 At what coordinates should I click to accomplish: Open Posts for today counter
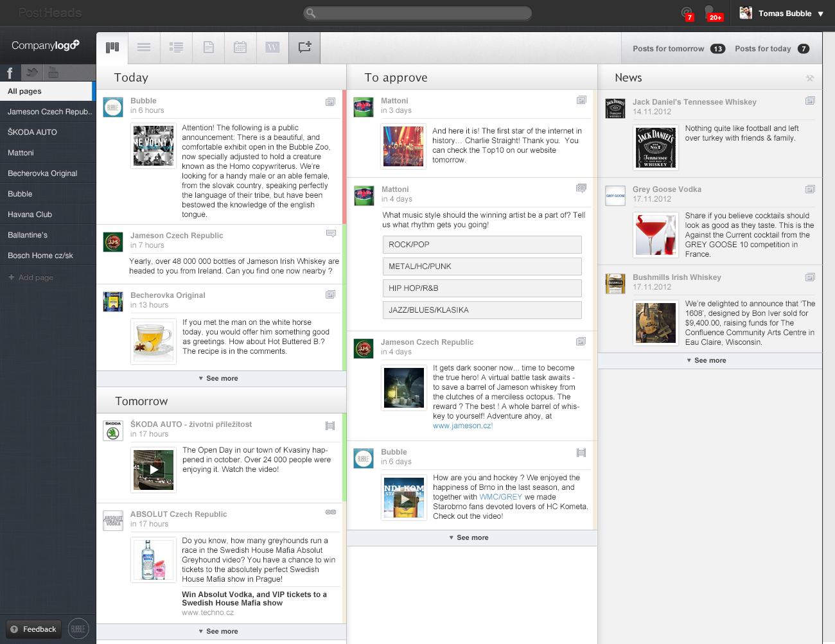(x=772, y=49)
